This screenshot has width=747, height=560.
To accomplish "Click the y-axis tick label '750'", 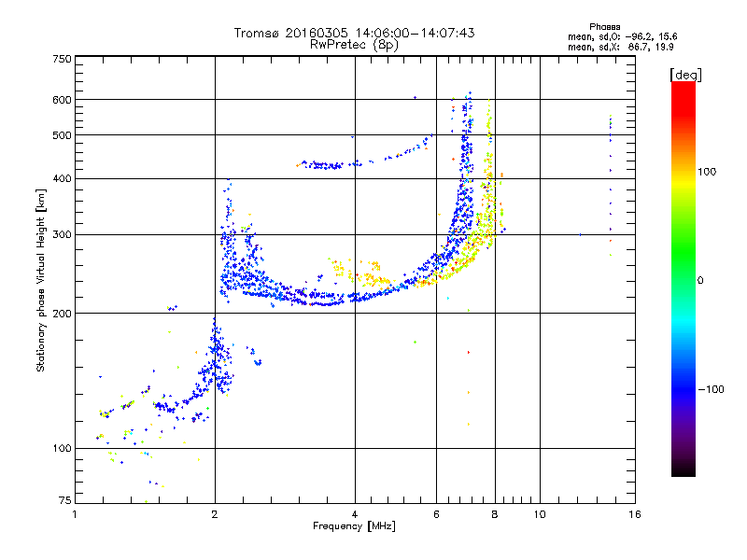I will pyautogui.click(x=62, y=59).
